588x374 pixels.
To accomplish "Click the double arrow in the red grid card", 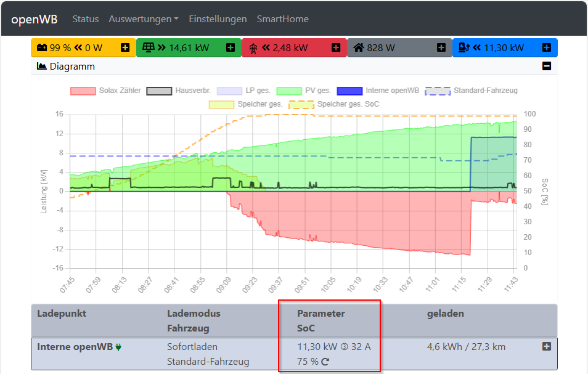I will (x=266, y=47).
